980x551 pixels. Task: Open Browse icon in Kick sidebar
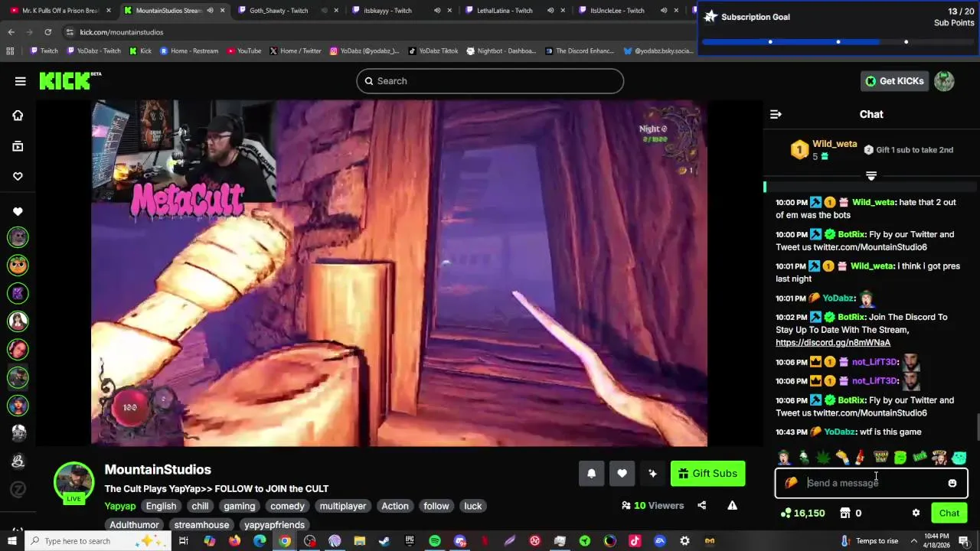(x=18, y=146)
